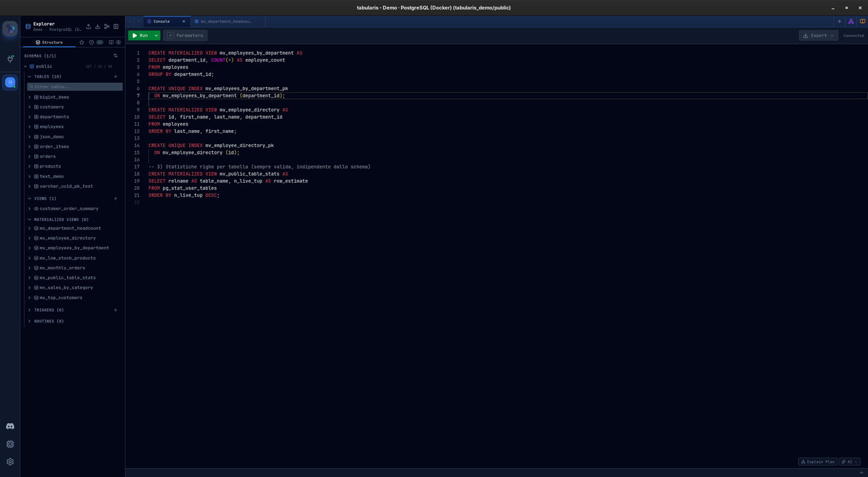Click the Explorer upload/export icon

pyautogui.click(x=88, y=26)
